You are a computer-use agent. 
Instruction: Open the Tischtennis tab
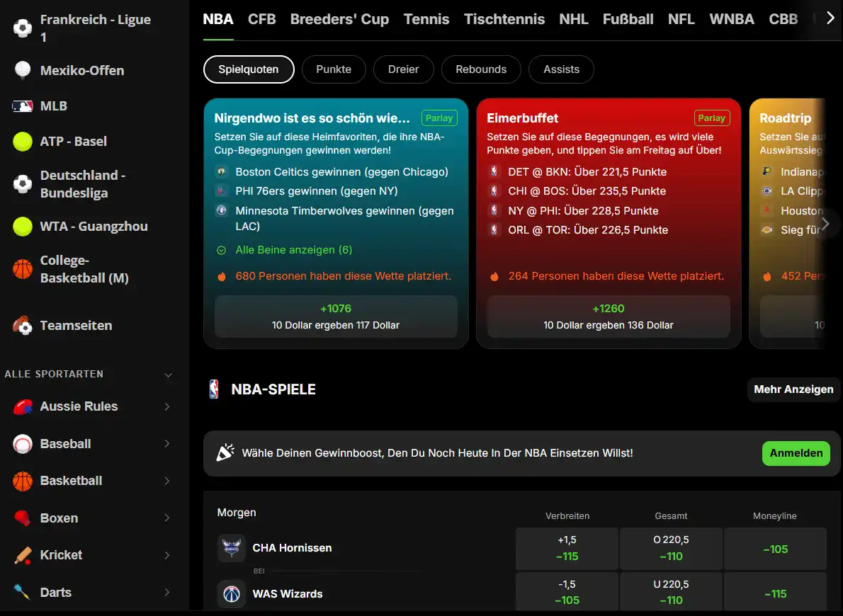[x=504, y=19]
